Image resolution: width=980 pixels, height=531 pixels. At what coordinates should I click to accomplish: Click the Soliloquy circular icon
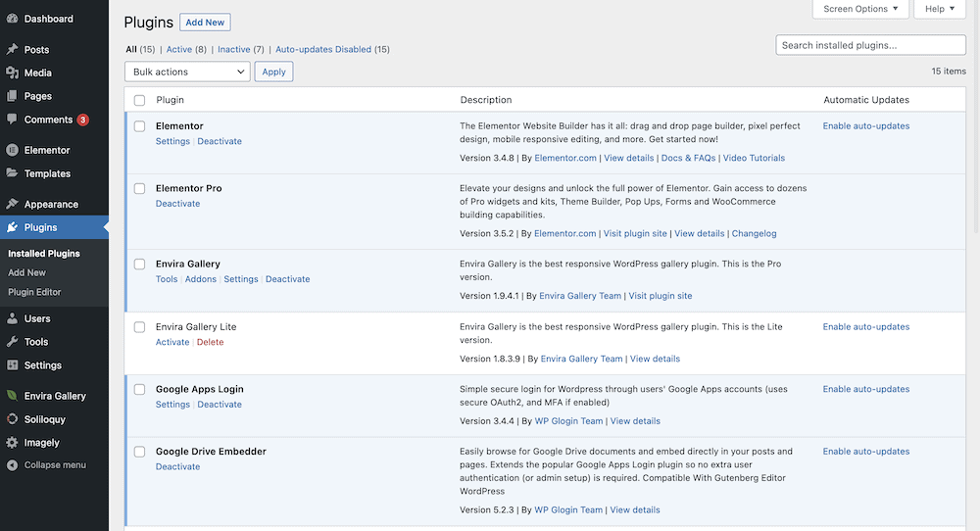pos(12,419)
